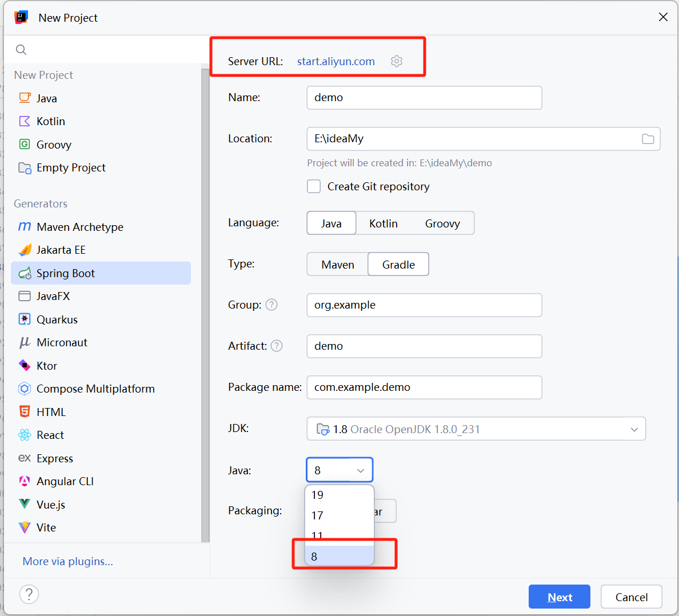The height and width of the screenshot is (616, 679).
Task: Click the Spring Boot leaf icon
Action: 25,273
